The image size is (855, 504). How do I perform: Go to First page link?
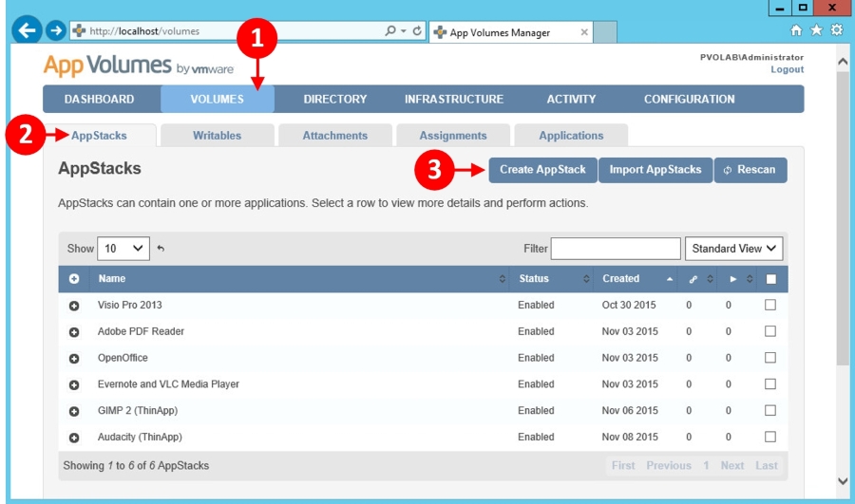coord(623,466)
